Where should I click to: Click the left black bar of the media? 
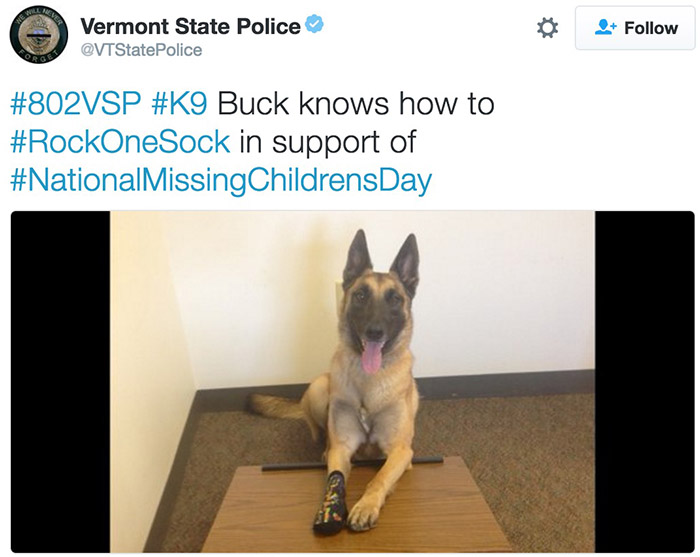pos(59,380)
